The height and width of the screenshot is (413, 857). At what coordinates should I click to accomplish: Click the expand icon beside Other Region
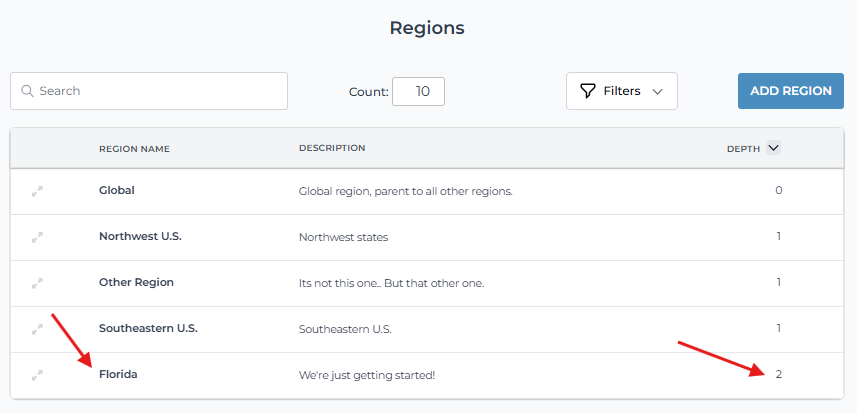37,283
